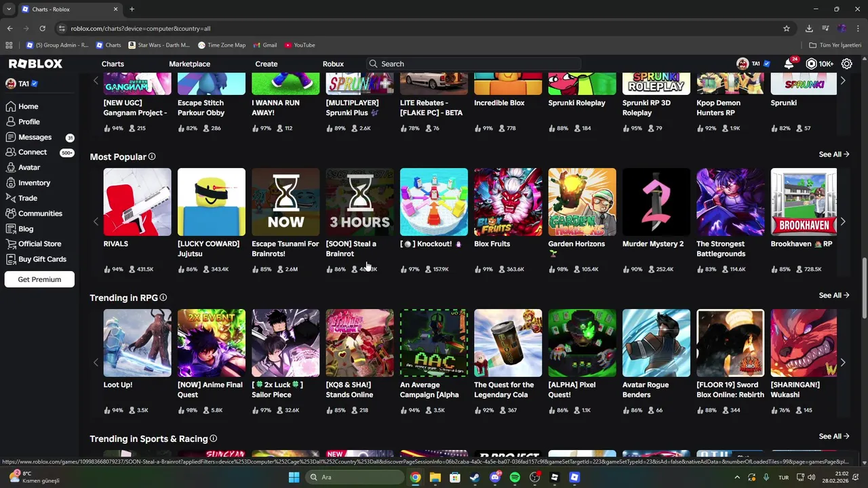Open the Messages sidebar item
Image resolution: width=868 pixels, height=488 pixels.
pyautogui.click(x=39, y=137)
